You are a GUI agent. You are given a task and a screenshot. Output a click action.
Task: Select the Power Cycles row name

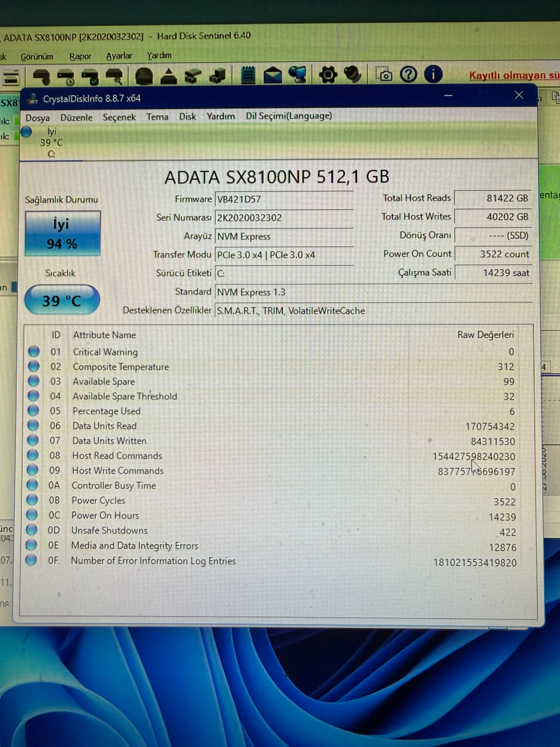(99, 500)
